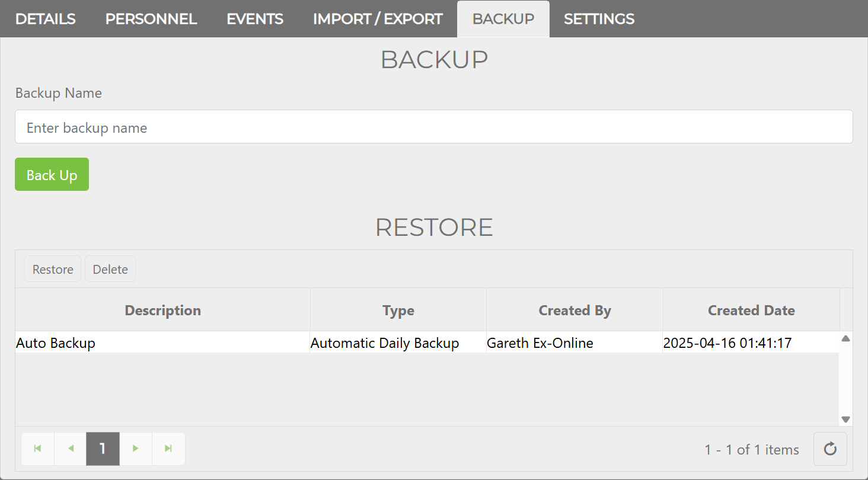The image size is (868, 480).
Task: Switch to the Personnel tab
Action: (151, 19)
